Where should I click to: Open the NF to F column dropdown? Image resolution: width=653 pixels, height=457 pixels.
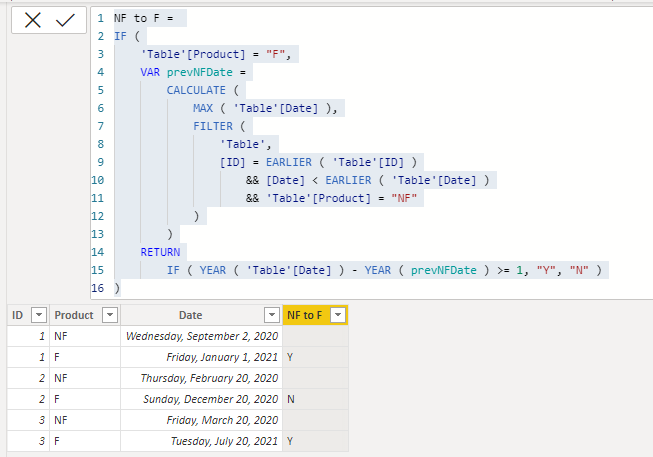coord(338,315)
